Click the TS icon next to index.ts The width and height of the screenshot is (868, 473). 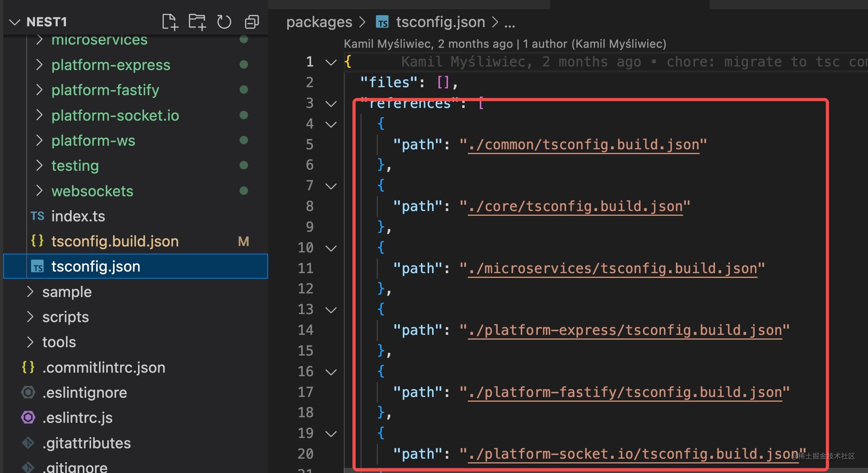[37, 216]
